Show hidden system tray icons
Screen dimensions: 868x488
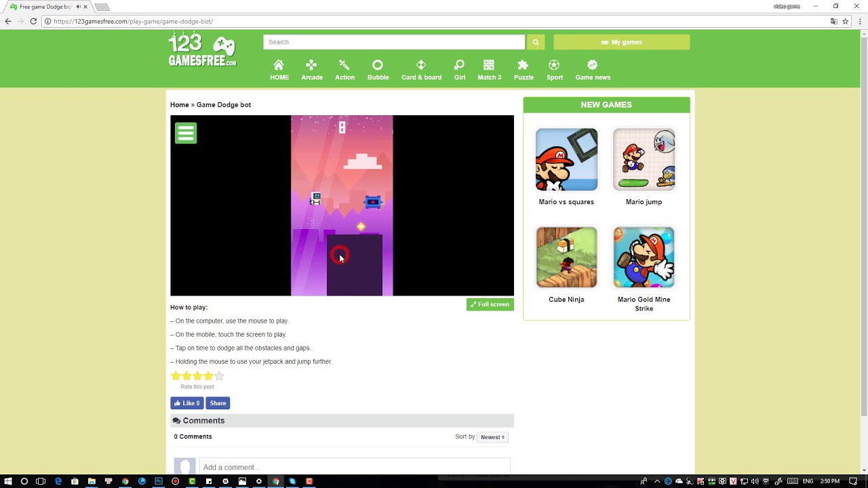657,481
